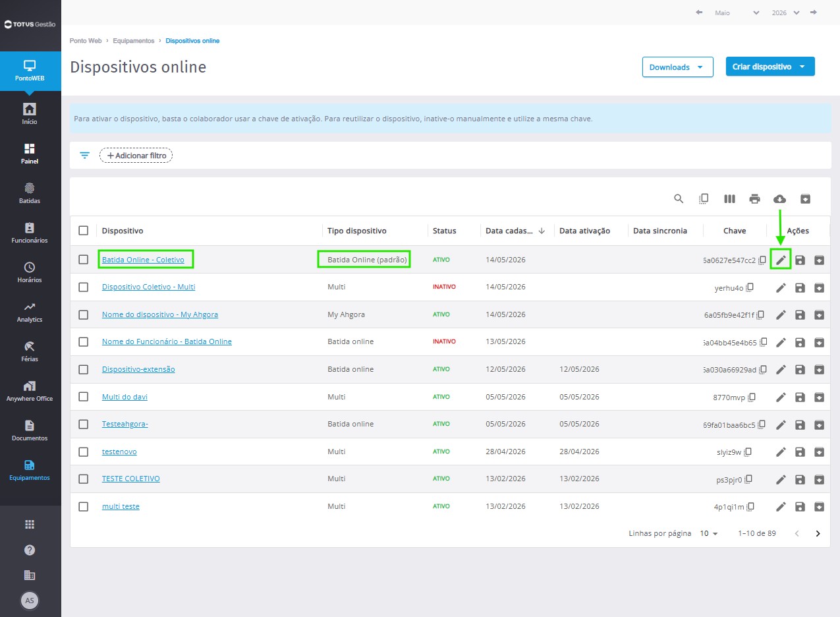Toggle the select-all checkbox in table header

(83, 230)
